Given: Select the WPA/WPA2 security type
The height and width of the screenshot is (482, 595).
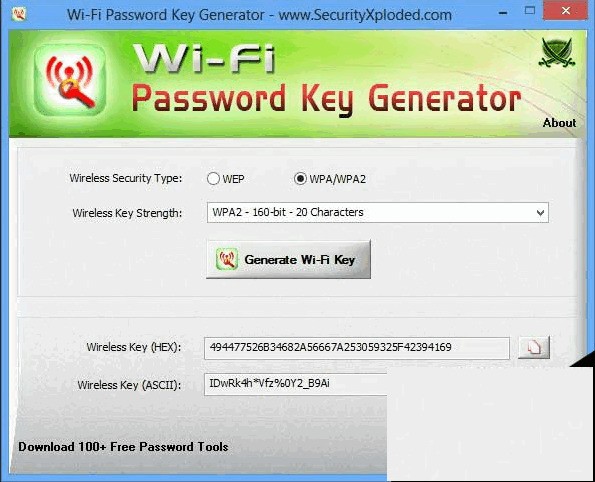Looking at the screenshot, I should (x=300, y=178).
